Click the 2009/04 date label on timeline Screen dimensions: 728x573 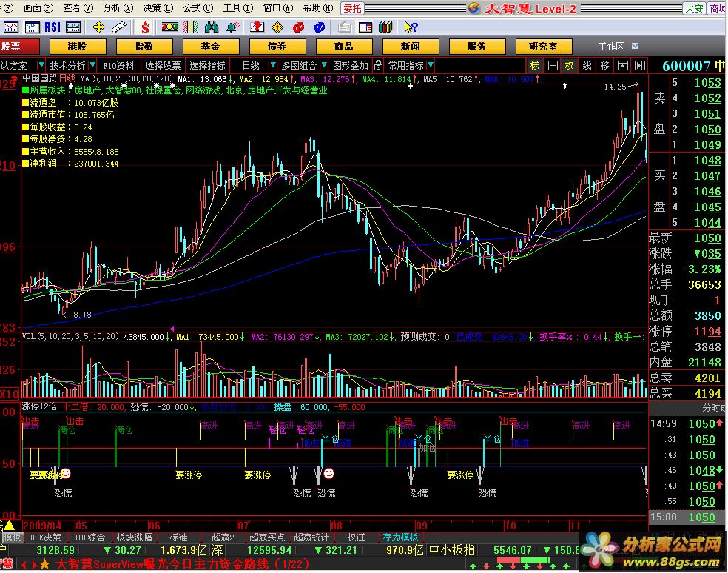[42, 526]
